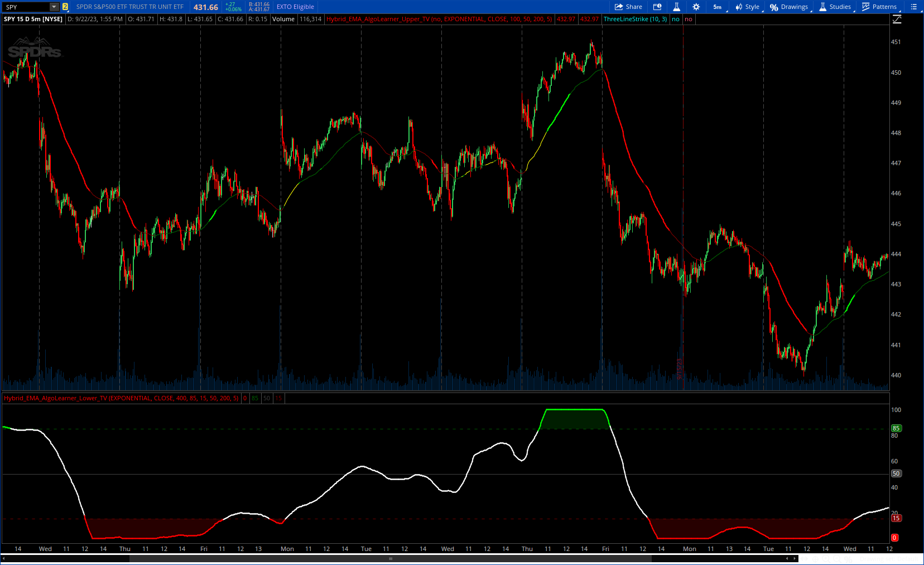Click the 50 value in lower study header
The height and width of the screenshot is (565, 924).
pos(267,398)
